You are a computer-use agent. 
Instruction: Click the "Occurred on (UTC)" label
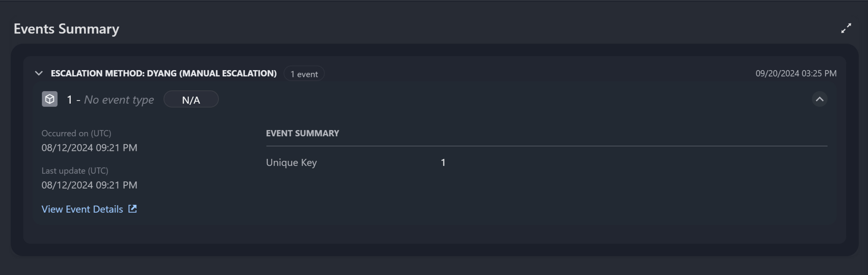coord(76,133)
